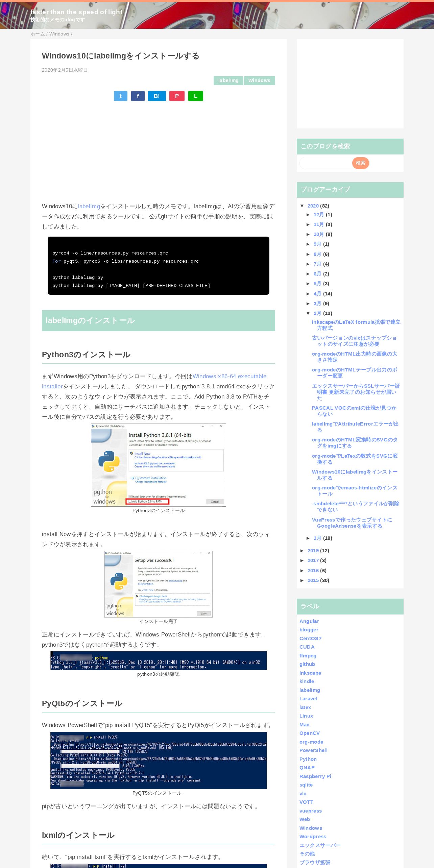This screenshot has width=434, height=868.
Task: Select the Raspberry Pi label
Action: (x=315, y=776)
